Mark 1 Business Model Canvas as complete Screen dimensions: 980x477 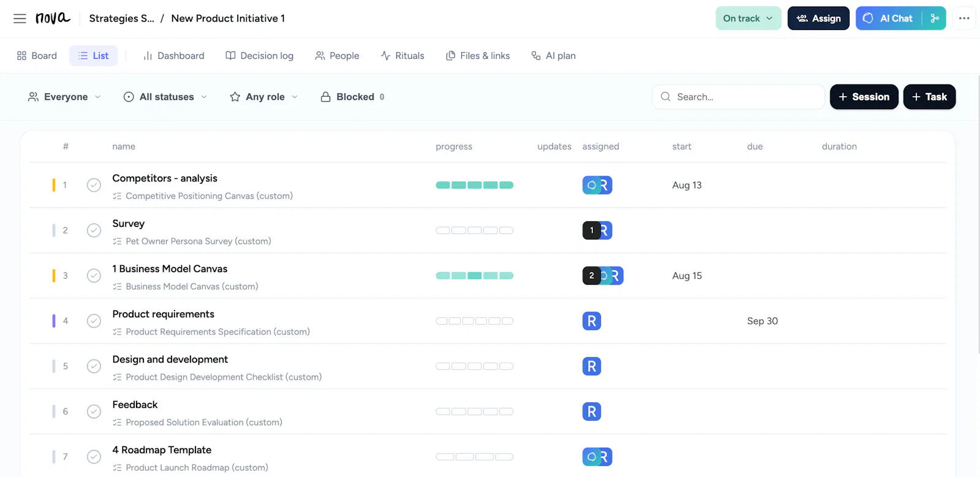[x=94, y=276]
